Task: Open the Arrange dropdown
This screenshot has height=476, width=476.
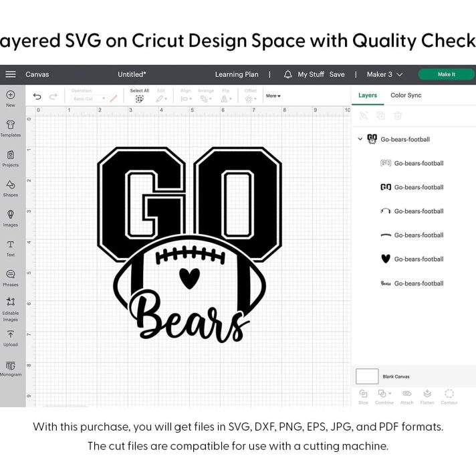Action: pos(206,99)
